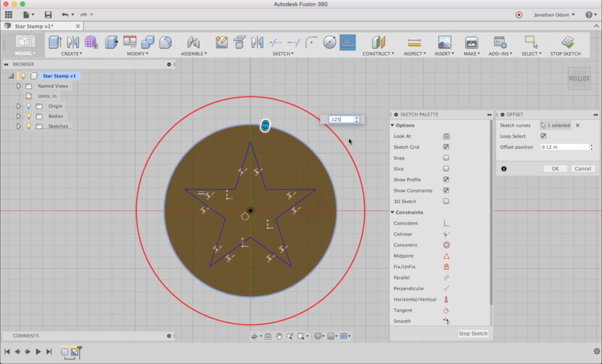Image resolution: width=602 pixels, height=364 pixels.
Task: Expand the Sketches folder in browser
Action: [x=18, y=126]
